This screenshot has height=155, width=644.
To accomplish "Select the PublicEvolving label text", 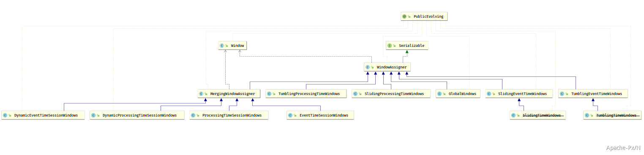I will coord(429,16).
